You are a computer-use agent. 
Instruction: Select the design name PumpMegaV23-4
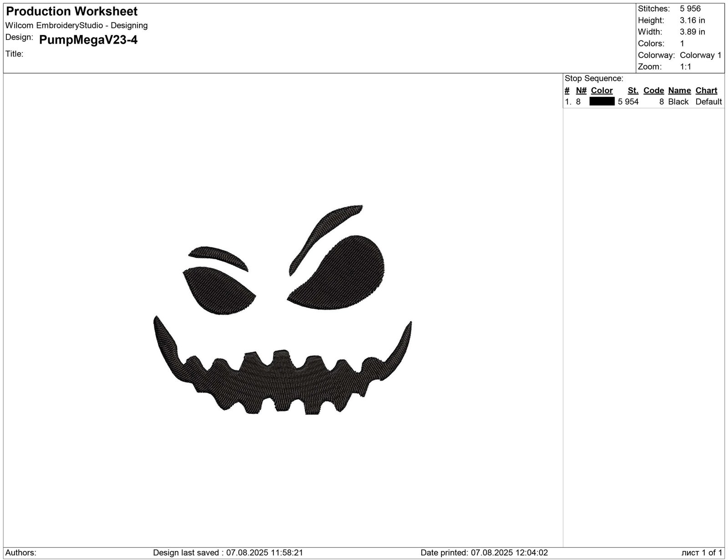(x=89, y=40)
